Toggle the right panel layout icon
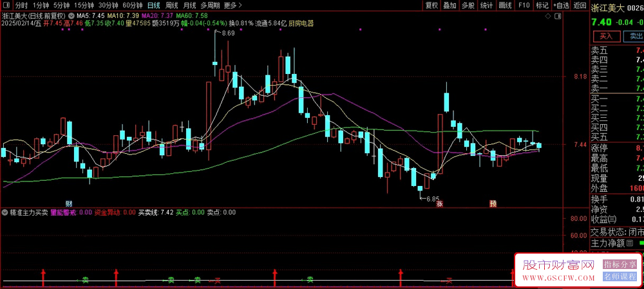The width and height of the screenshot is (644, 289). [557, 16]
